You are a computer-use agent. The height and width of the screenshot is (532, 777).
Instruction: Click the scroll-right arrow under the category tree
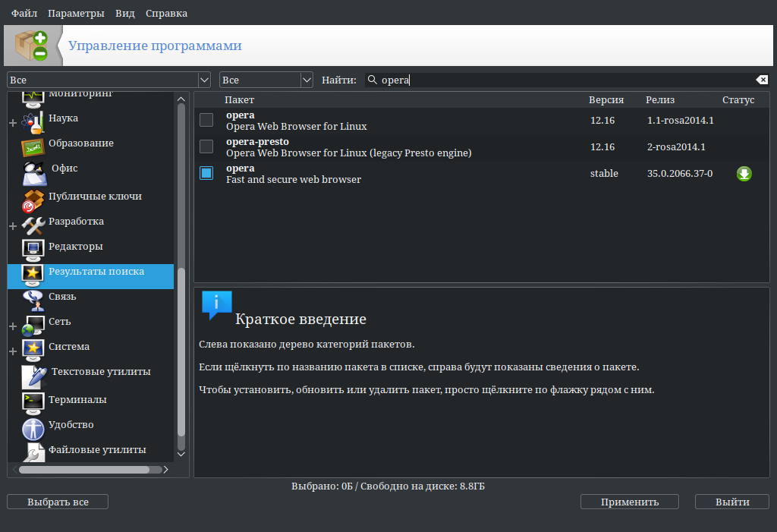point(165,470)
